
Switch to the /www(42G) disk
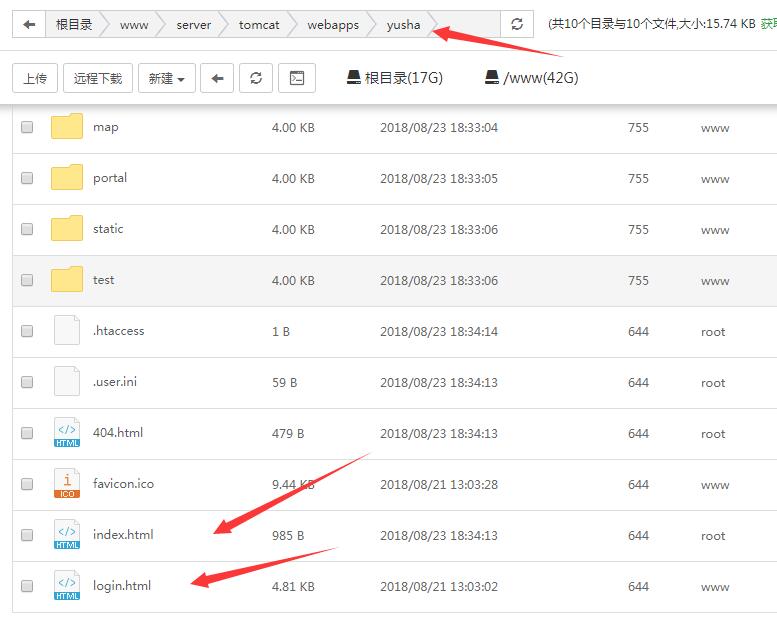(531, 78)
